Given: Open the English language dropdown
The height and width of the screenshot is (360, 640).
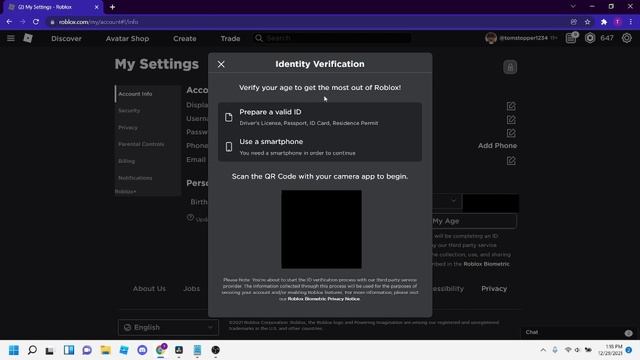Looking at the screenshot, I should 168,327.
